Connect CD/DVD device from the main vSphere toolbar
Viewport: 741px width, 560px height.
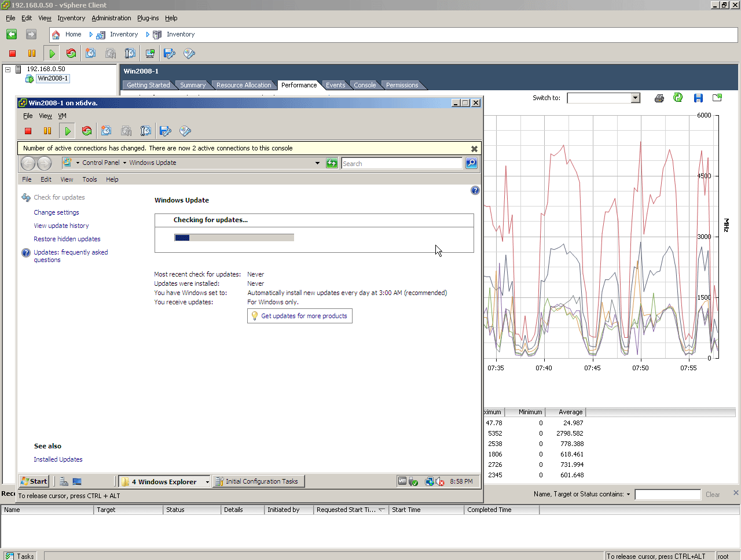click(189, 53)
